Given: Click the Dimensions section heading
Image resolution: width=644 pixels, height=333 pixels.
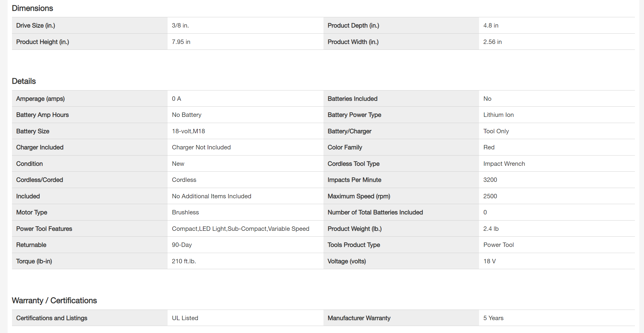Looking at the screenshot, I should click(x=32, y=8).
